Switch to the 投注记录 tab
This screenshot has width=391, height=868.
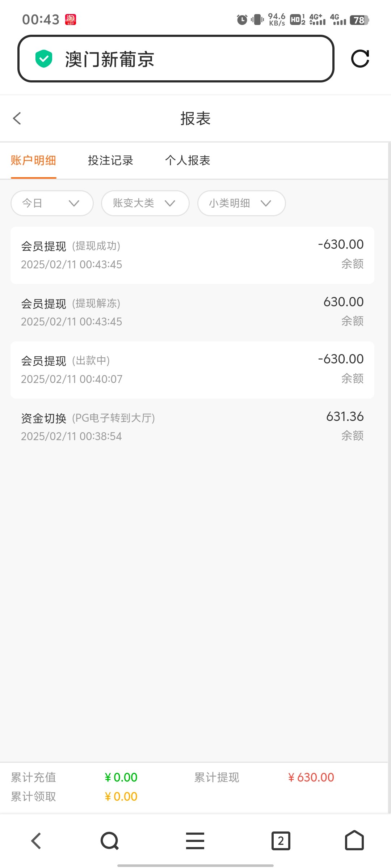pyautogui.click(x=110, y=161)
